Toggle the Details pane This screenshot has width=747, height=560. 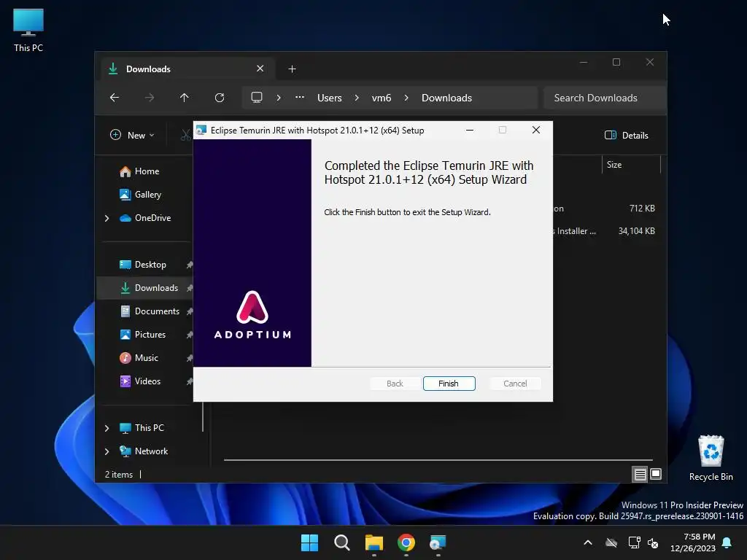point(627,135)
